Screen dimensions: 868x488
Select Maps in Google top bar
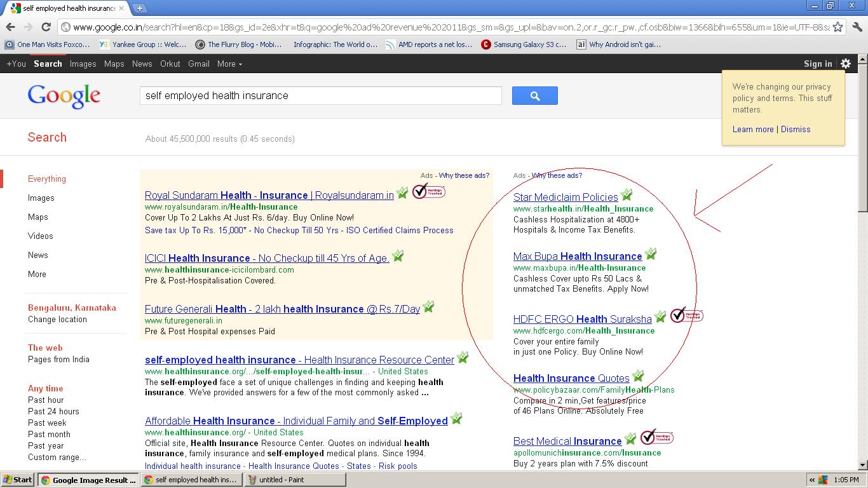[x=114, y=64]
